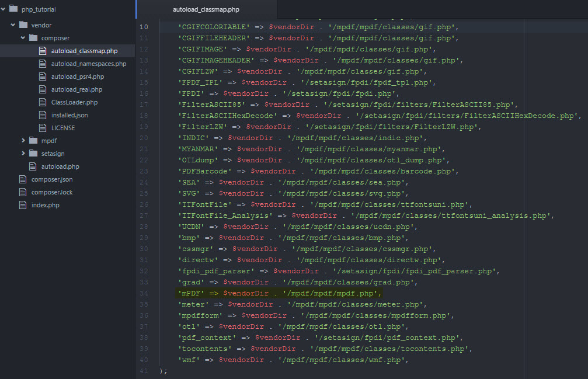Click line number 10 in gutter
Viewport: 588px width, 379px height.
(144, 27)
